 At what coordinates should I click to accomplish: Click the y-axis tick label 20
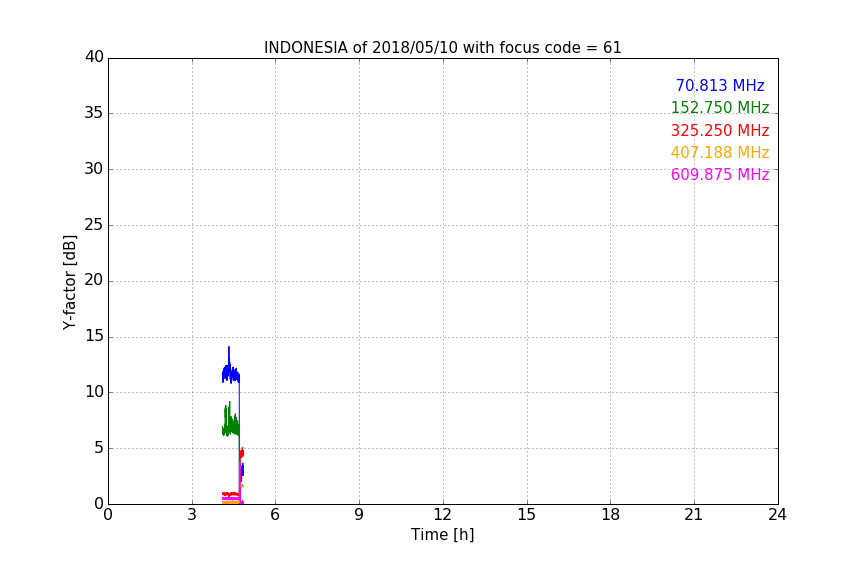[94, 280]
